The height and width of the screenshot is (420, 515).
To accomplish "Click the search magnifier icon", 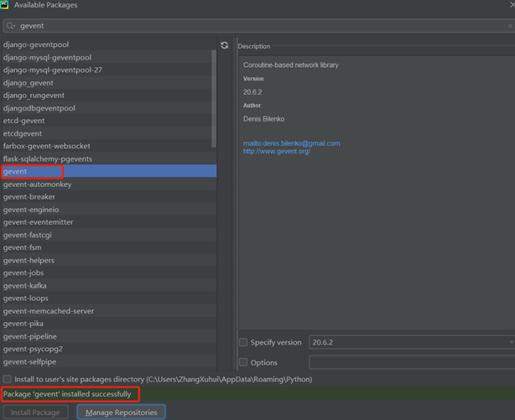I will [x=10, y=26].
